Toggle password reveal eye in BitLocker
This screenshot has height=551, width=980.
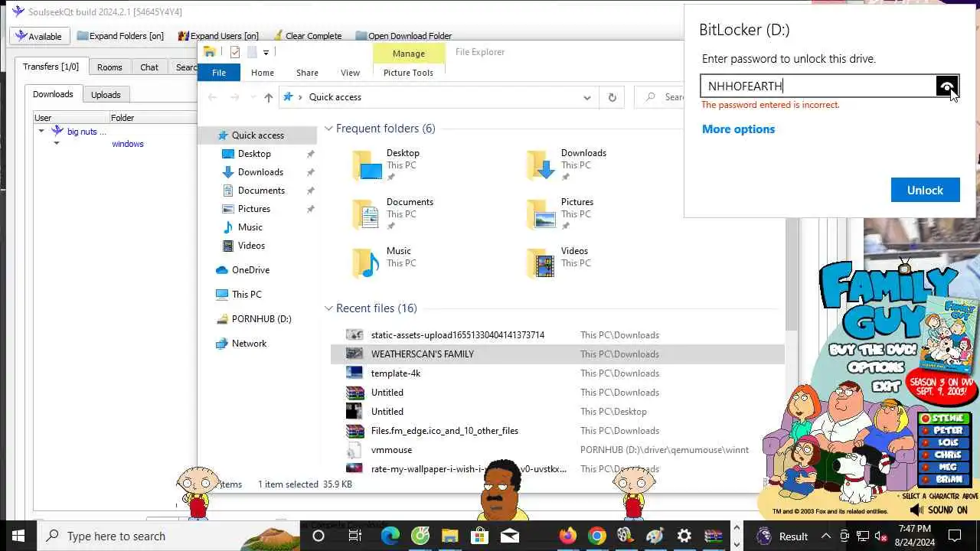[947, 86]
